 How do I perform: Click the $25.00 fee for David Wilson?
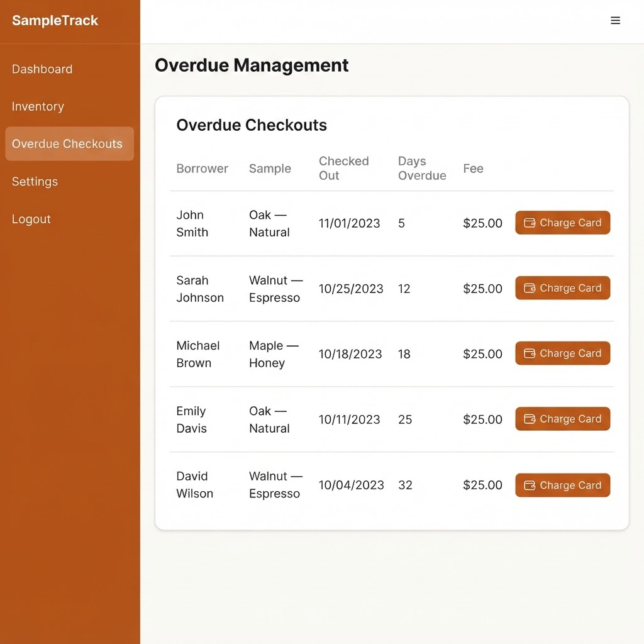click(482, 485)
